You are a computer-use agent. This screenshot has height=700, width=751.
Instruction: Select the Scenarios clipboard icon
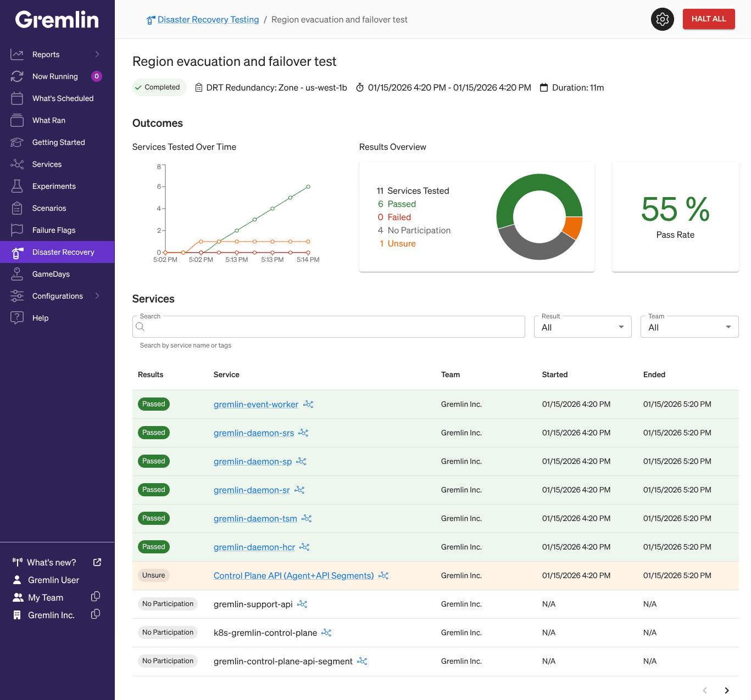[17, 208]
